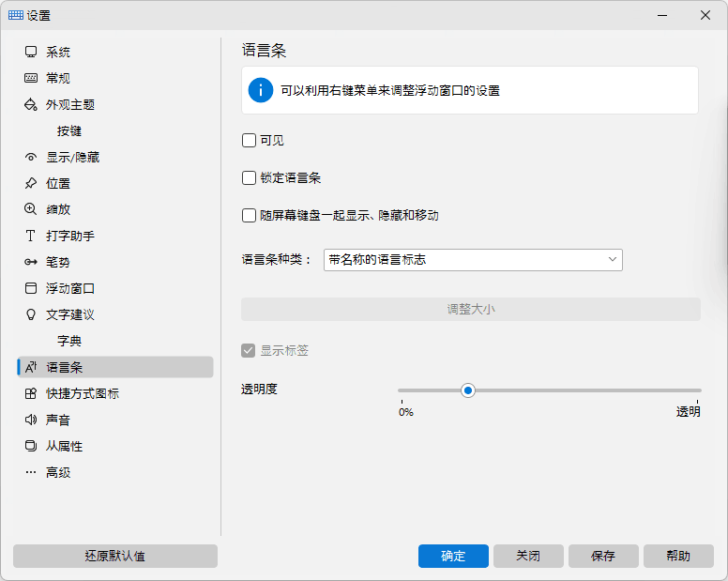728x581 pixels.
Task: Tick the 锁定语言条 checkbox
Action: (249, 178)
